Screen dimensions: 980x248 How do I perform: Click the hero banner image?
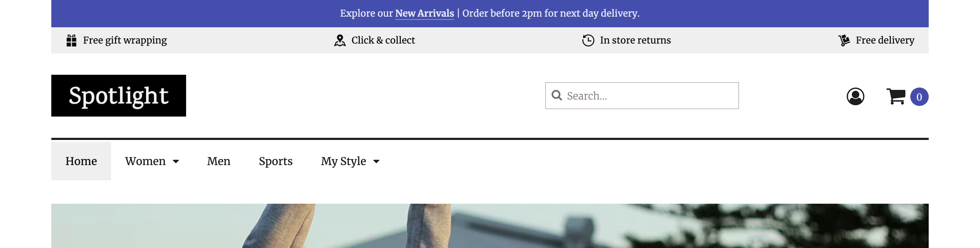coord(490,226)
